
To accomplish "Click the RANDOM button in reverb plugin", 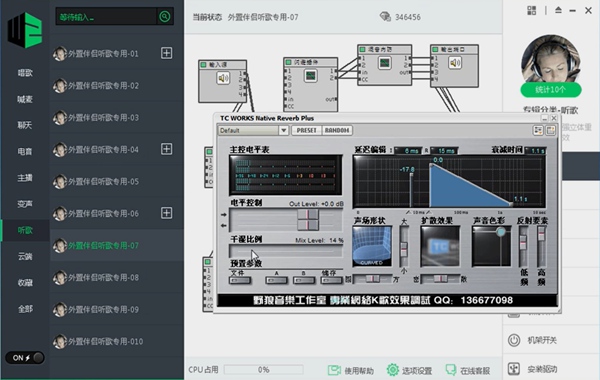I will click(337, 130).
